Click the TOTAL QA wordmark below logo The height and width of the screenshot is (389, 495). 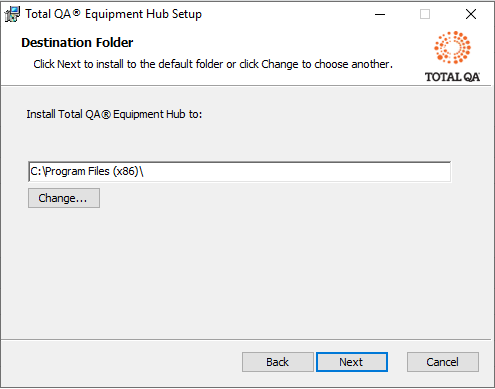452,77
